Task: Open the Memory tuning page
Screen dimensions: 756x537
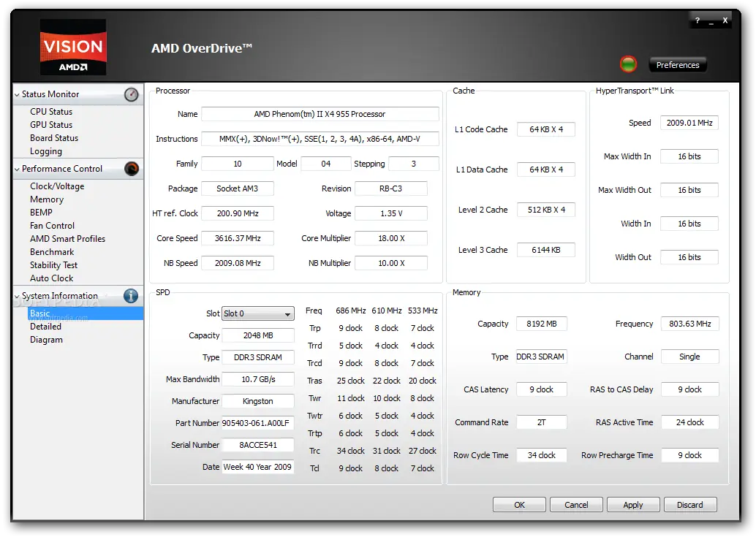Action: (47, 199)
